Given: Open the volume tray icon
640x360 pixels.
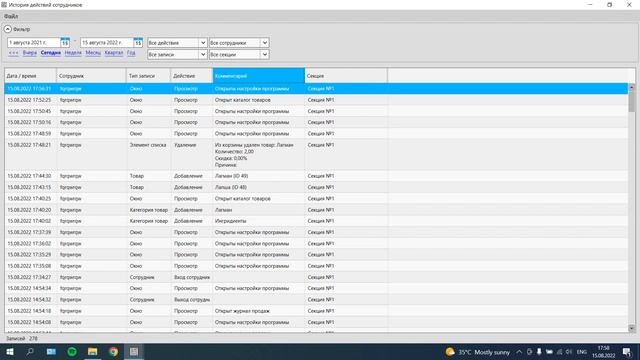Looking at the screenshot, I should coord(569,352).
